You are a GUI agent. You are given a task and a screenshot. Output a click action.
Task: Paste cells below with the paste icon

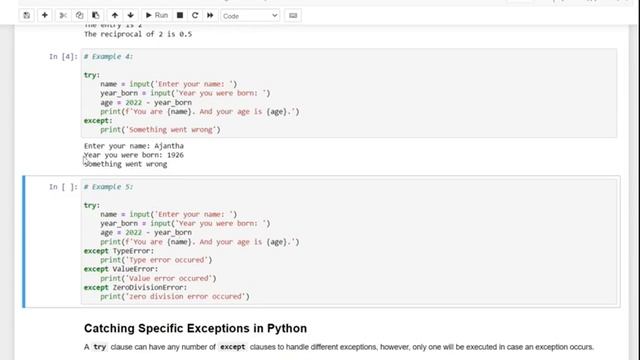point(96,16)
